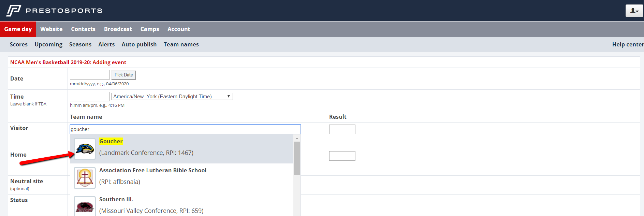Click the Visitor team name field
The image size is (644, 216).
(x=185, y=129)
